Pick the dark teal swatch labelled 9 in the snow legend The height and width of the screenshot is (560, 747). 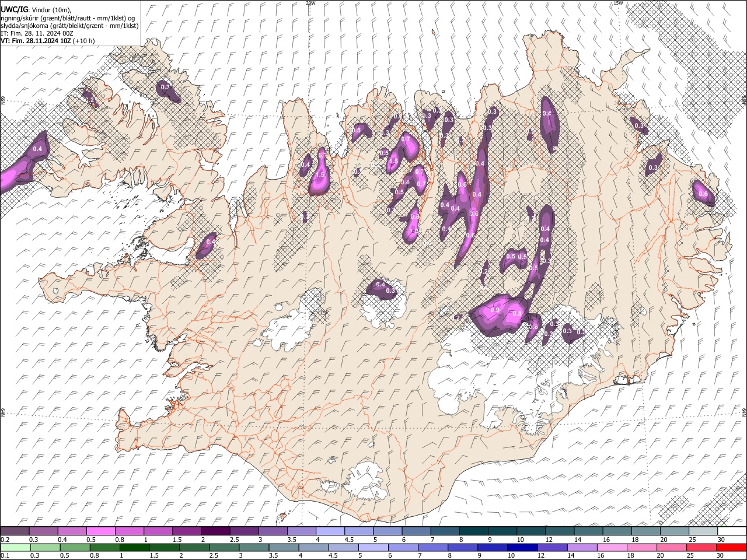click(x=502, y=531)
